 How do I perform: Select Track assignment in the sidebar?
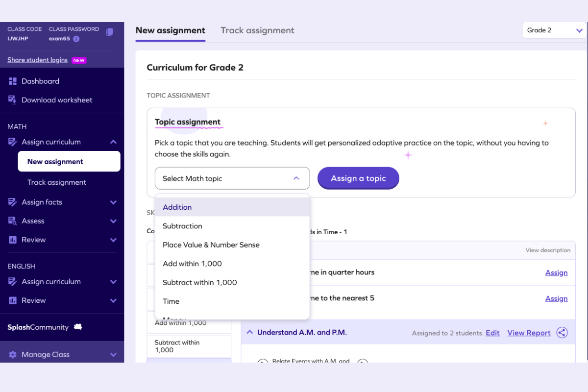click(x=57, y=182)
